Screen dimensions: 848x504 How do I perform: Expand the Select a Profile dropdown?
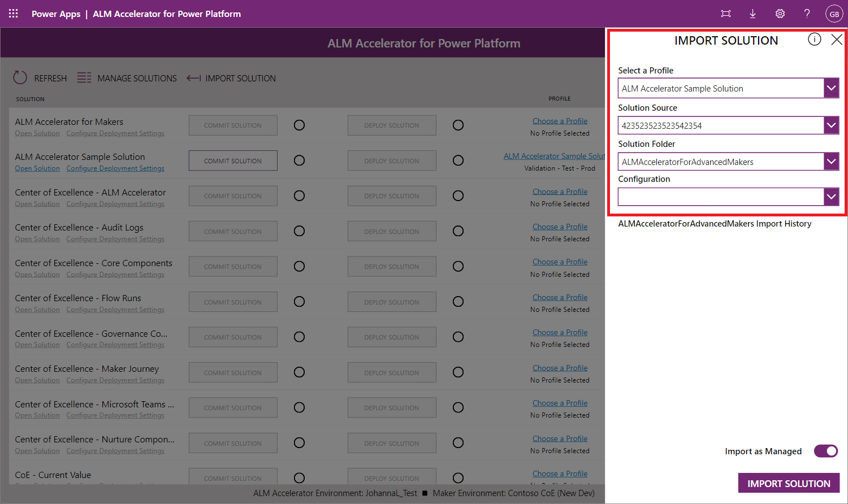pyautogui.click(x=831, y=88)
